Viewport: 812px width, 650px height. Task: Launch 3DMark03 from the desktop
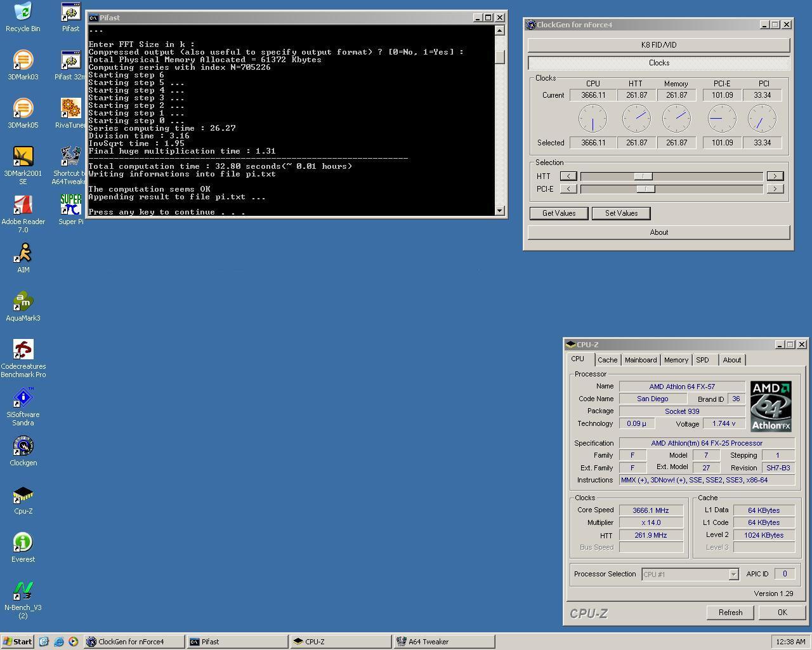point(23,65)
